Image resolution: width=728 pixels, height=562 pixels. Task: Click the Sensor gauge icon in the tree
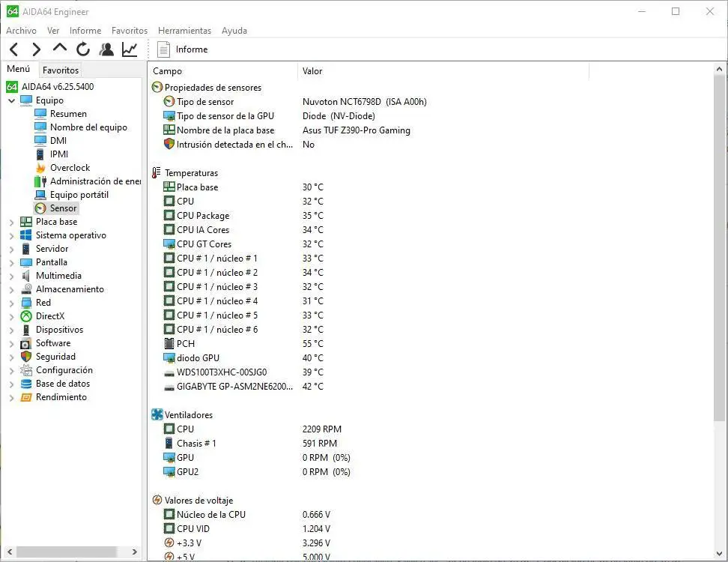point(40,208)
